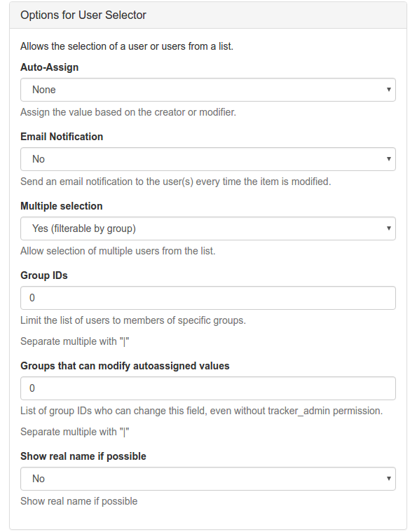Open the Auto-Assign dropdown showing None
The image size is (417, 532).
208,90
